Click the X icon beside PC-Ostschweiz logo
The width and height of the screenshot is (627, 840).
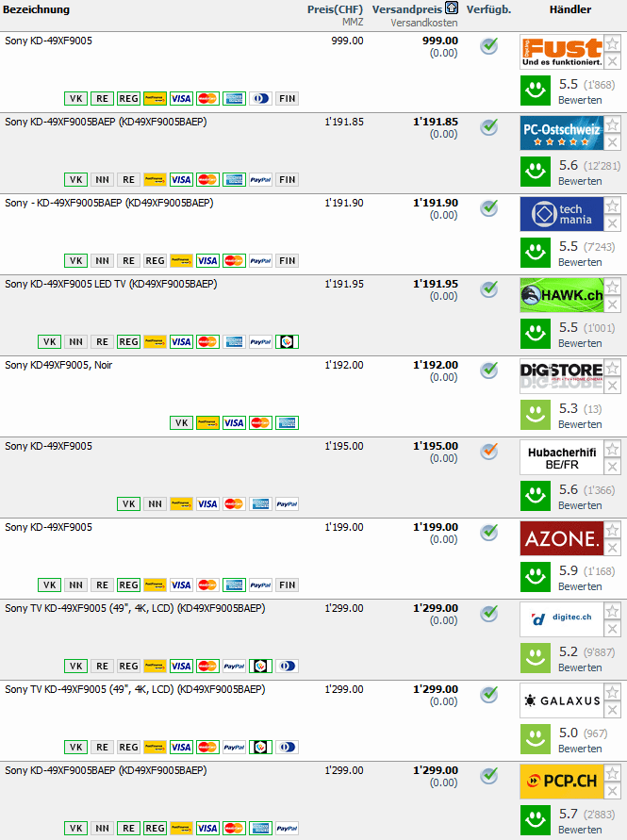(x=613, y=142)
